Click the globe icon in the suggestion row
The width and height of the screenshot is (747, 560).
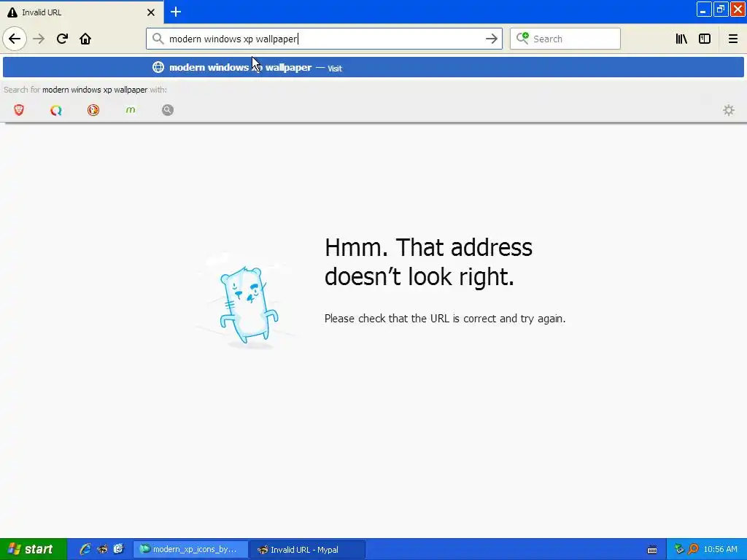158,67
